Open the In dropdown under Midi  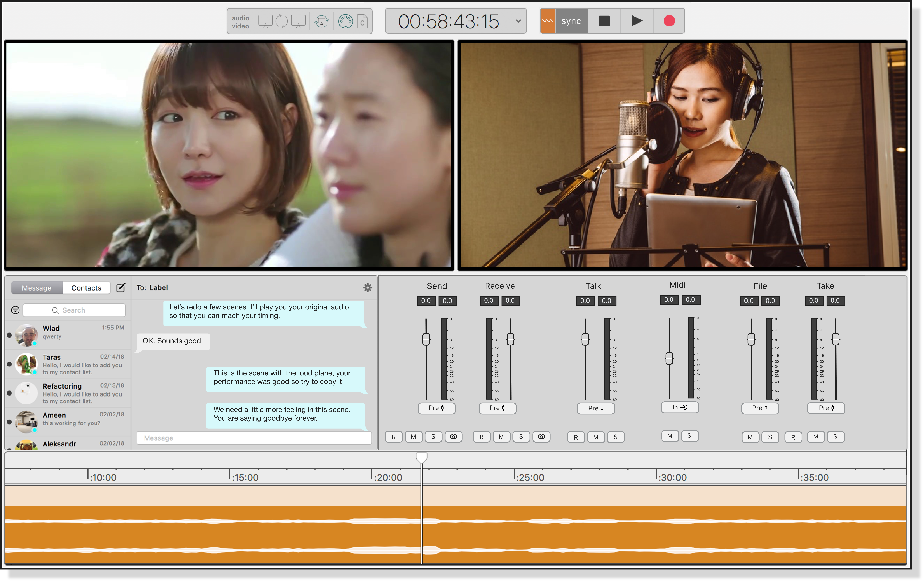click(x=680, y=408)
